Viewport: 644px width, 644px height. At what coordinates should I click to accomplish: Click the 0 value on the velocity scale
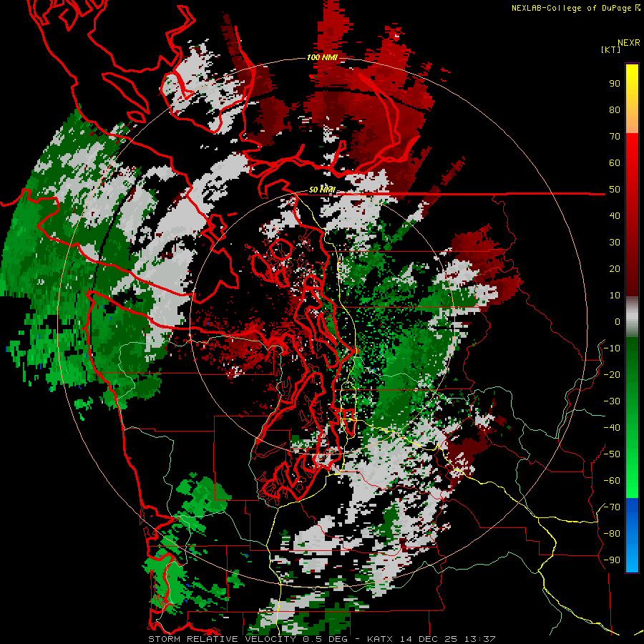coord(618,321)
